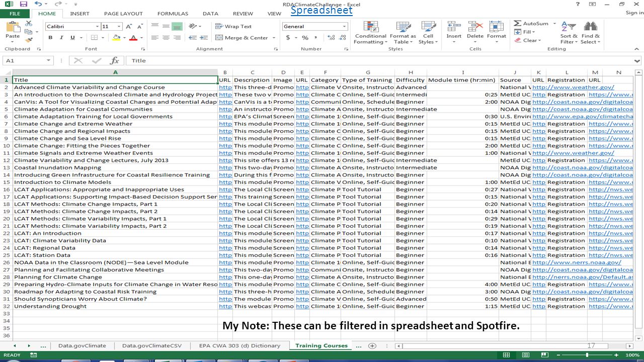The image size is (644, 362).
Task: Click the Middle Align icon
Action: click(x=166, y=26)
